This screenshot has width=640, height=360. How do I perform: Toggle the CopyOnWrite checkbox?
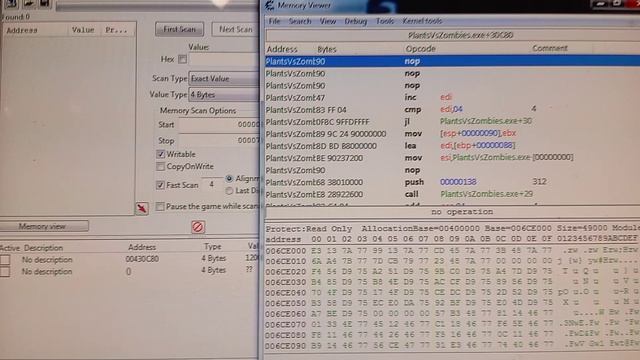pos(160,167)
